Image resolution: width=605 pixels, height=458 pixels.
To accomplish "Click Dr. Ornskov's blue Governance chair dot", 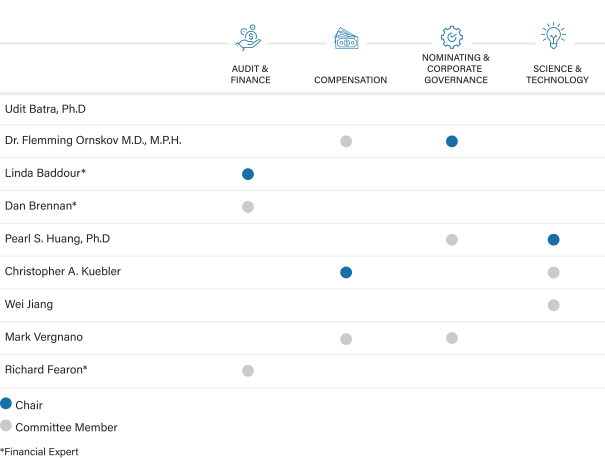I will pyautogui.click(x=452, y=141).
